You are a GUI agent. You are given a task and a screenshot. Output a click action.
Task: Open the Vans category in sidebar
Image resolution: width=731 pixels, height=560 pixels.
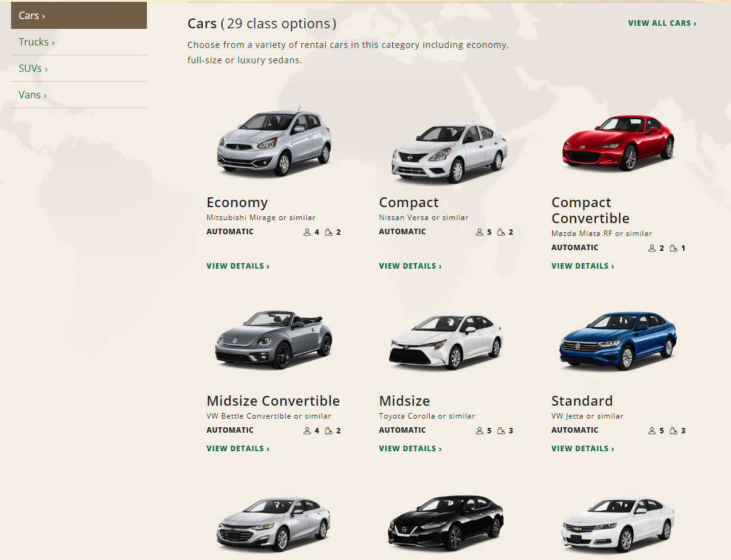tap(33, 95)
